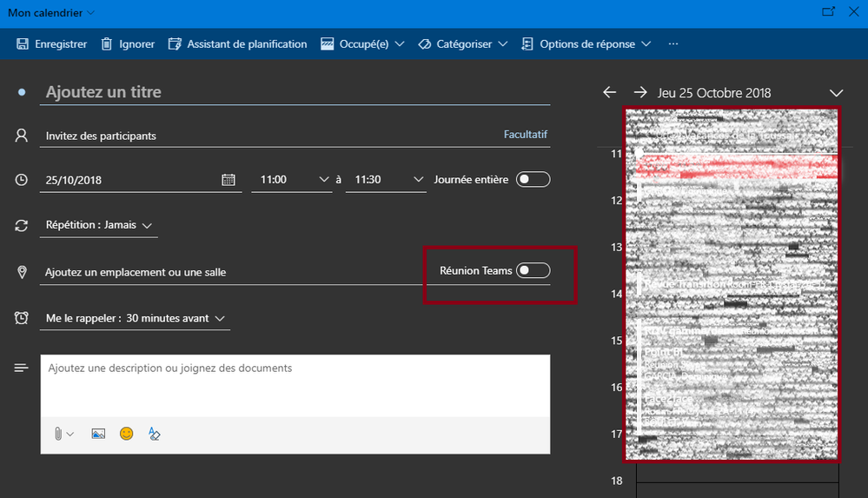The image size is (868, 498).
Task: Go to next day with right arrow
Action: pyautogui.click(x=640, y=92)
